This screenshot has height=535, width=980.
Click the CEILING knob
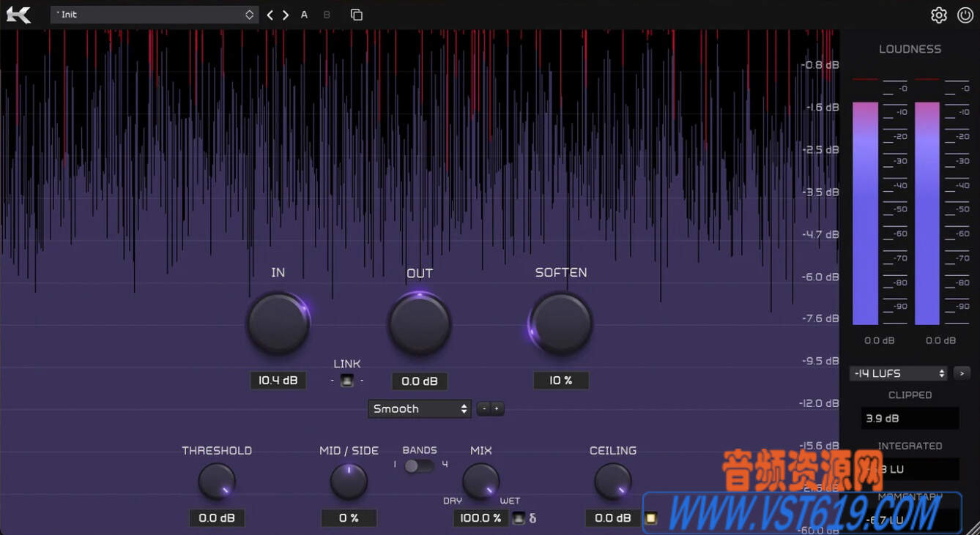[x=612, y=482]
